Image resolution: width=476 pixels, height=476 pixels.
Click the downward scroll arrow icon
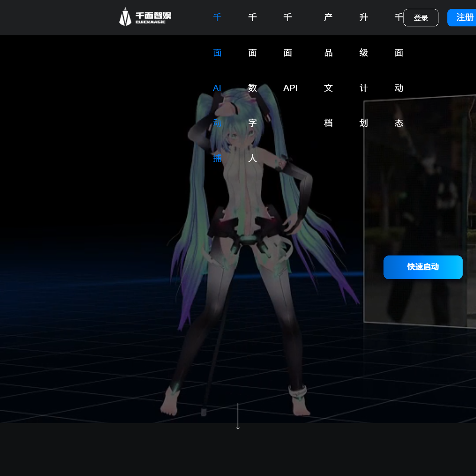coord(238,416)
